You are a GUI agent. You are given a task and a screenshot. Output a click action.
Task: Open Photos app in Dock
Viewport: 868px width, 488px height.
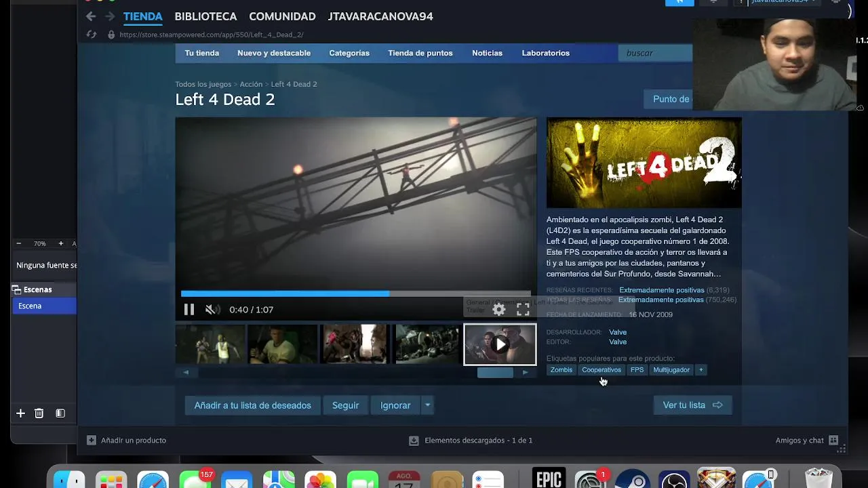point(320,480)
